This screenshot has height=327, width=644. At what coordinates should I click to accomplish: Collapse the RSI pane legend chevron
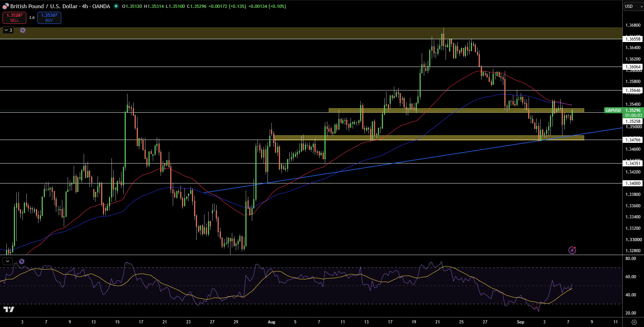click(7, 261)
